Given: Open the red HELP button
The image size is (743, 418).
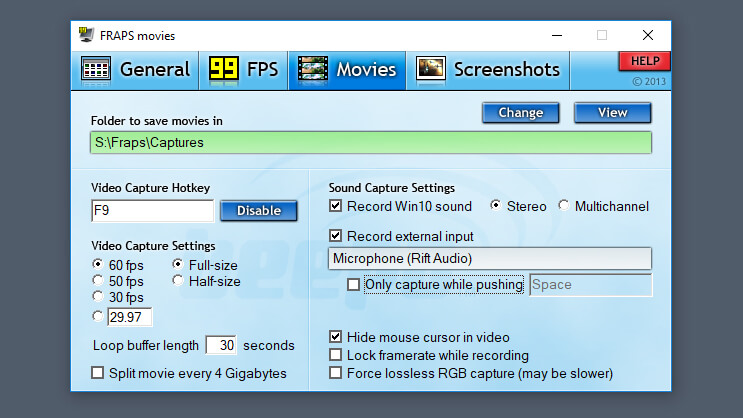Looking at the screenshot, I should (x=644, y=61).
